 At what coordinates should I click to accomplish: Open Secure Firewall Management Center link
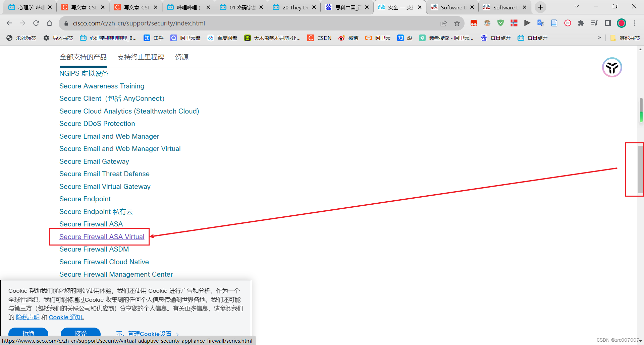(116, 274)
